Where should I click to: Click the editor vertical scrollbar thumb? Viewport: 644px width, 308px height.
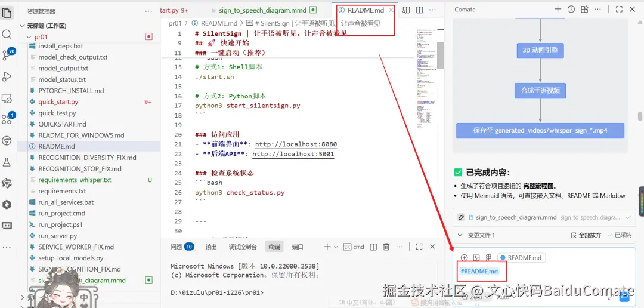click(440, 56)
